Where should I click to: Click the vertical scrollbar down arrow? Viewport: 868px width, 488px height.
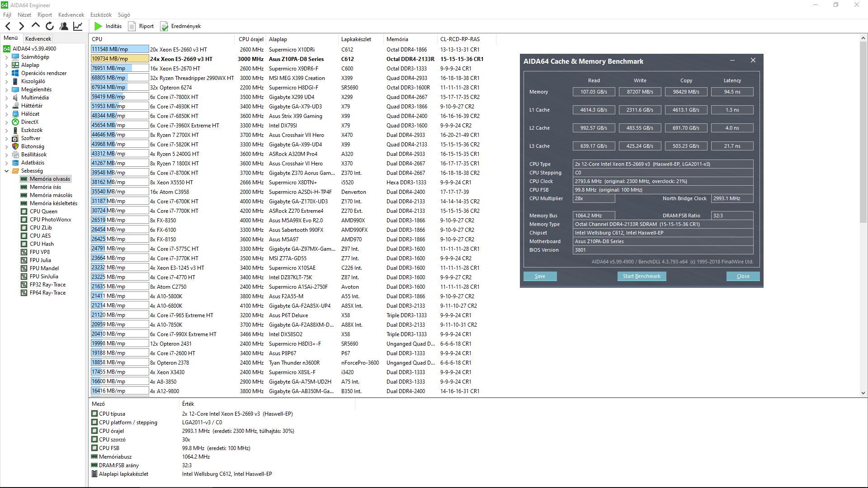point(863,393)
